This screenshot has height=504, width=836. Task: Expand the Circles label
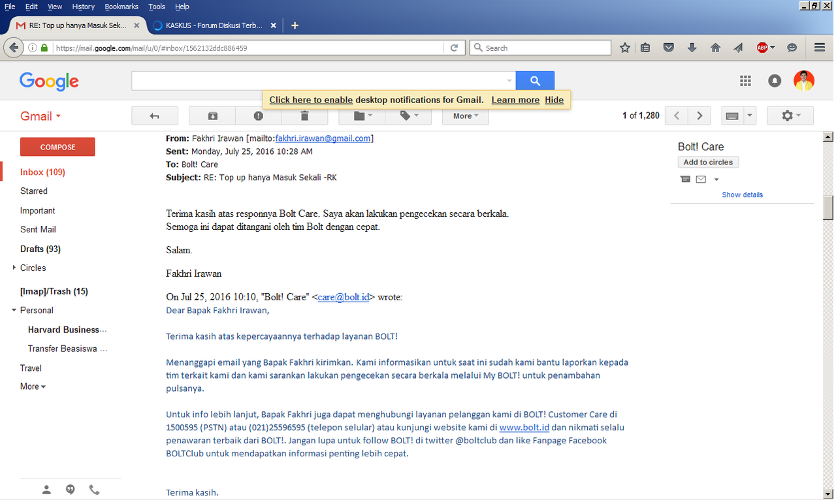tap(14, 268)
